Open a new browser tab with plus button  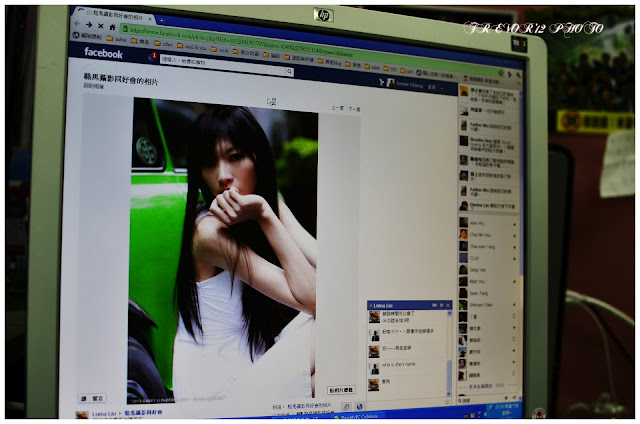162,20
